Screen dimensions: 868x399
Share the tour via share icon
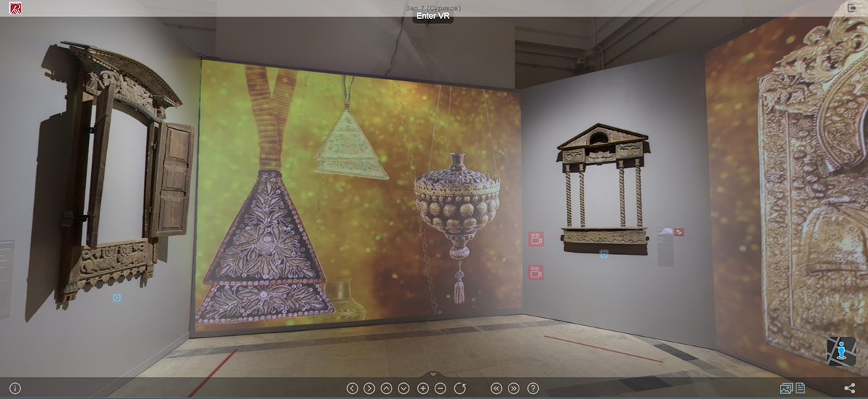click(x=850, y=388)
